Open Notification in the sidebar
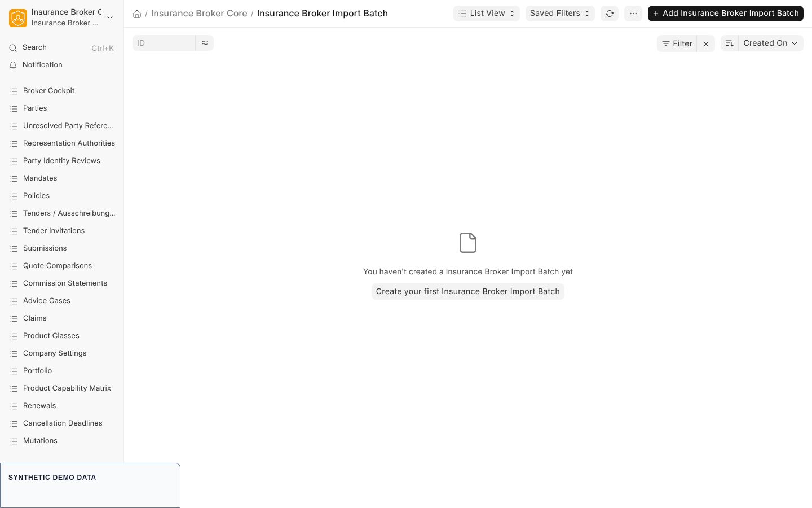 (x=61, y=65)
